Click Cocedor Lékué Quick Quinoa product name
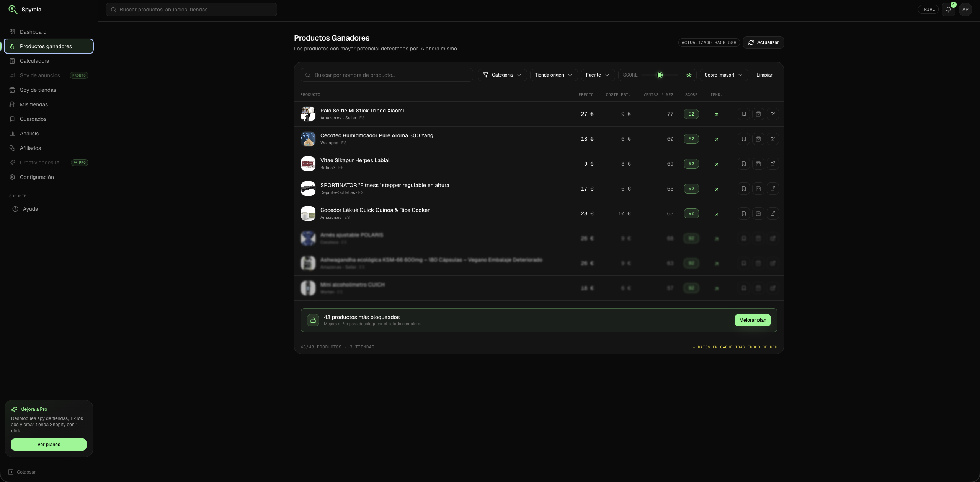The width and height of the screenshot is (980, 482). click(375, 210)
